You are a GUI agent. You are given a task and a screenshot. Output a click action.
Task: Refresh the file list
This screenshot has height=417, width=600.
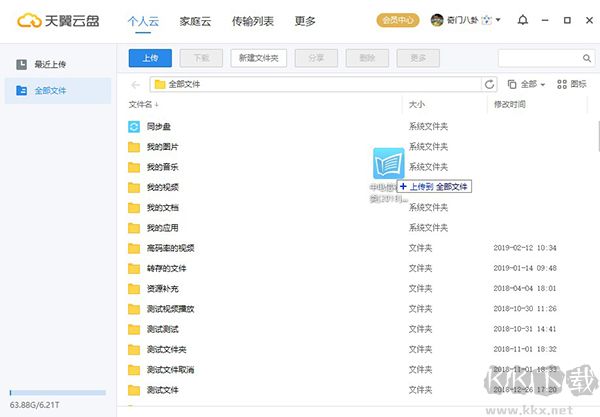(x=489, y=85)
